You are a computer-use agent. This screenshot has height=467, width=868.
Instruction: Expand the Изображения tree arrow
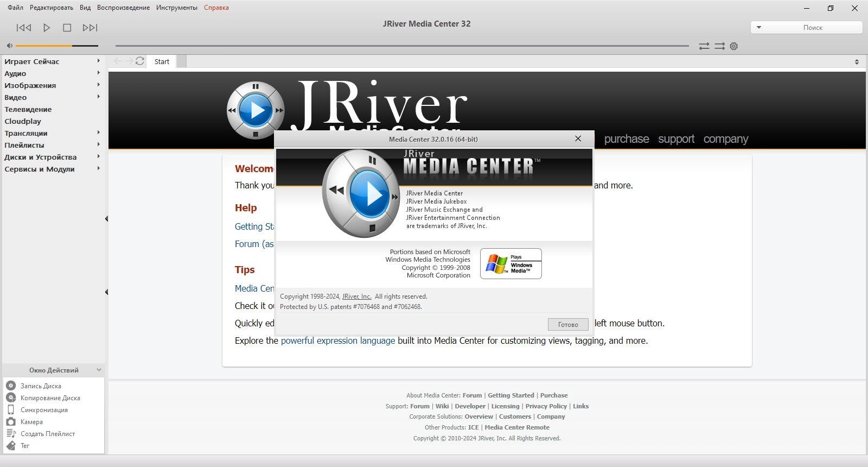[x=98, y=85]
